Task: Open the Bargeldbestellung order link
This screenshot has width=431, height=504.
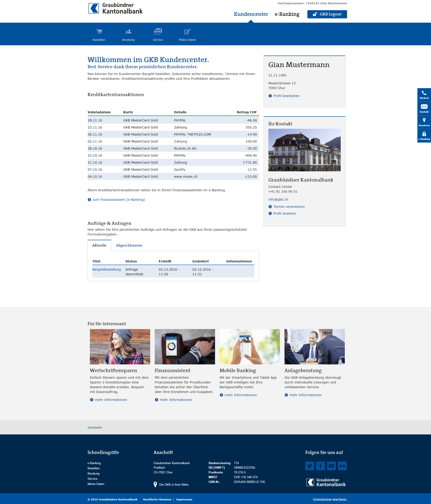Action: pos(106,269)
